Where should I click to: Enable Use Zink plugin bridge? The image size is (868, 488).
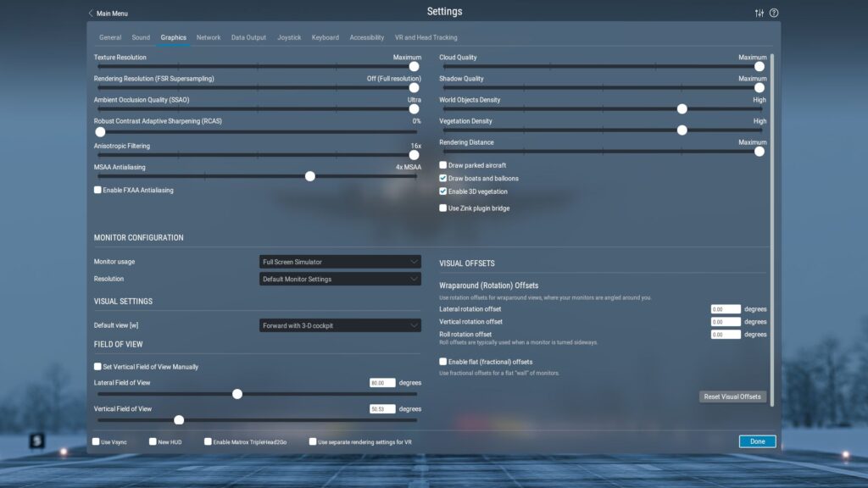click(x=443, y=208)
